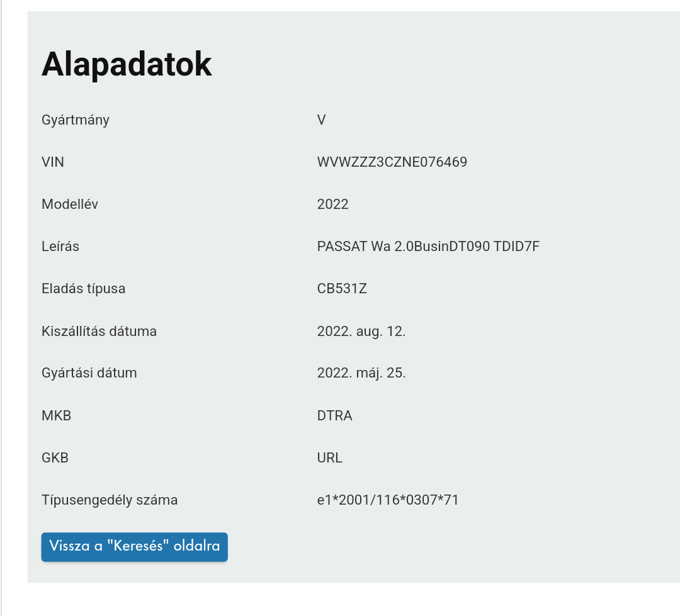Click the Kiszállítás dátuma label

[x=99, y=331]
